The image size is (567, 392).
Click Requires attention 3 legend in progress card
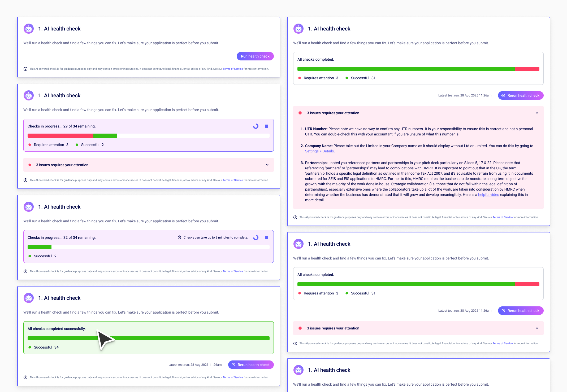point(49,145)
